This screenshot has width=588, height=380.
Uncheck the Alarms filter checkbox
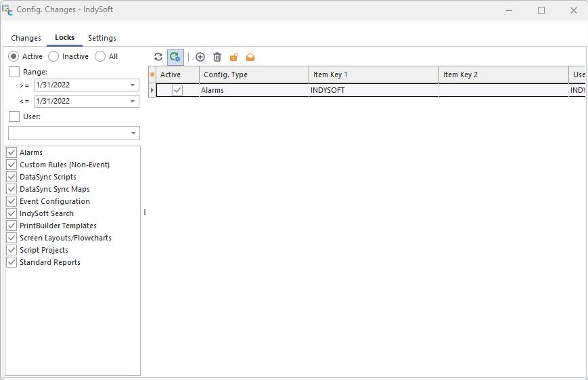(12, 152)
